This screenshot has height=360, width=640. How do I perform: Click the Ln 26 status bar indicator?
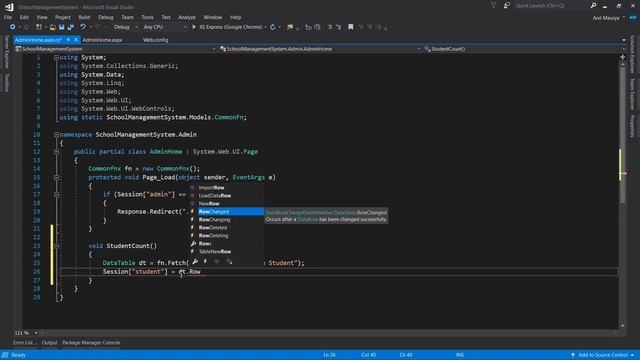(x=329, y=355)
